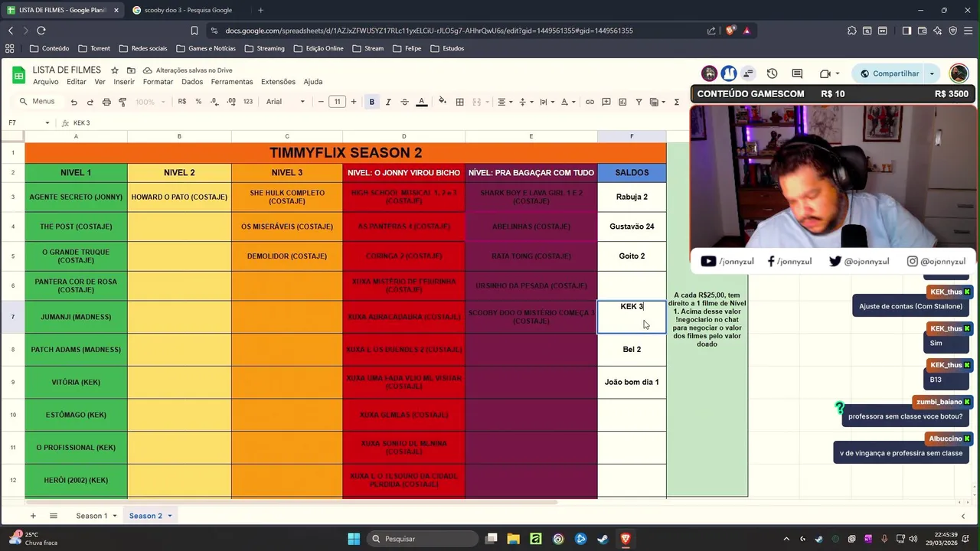This screenshot has width=980, height=551.
Task: Open Sheets home icon
Action: pyautogui.click(x=18, y=75)
